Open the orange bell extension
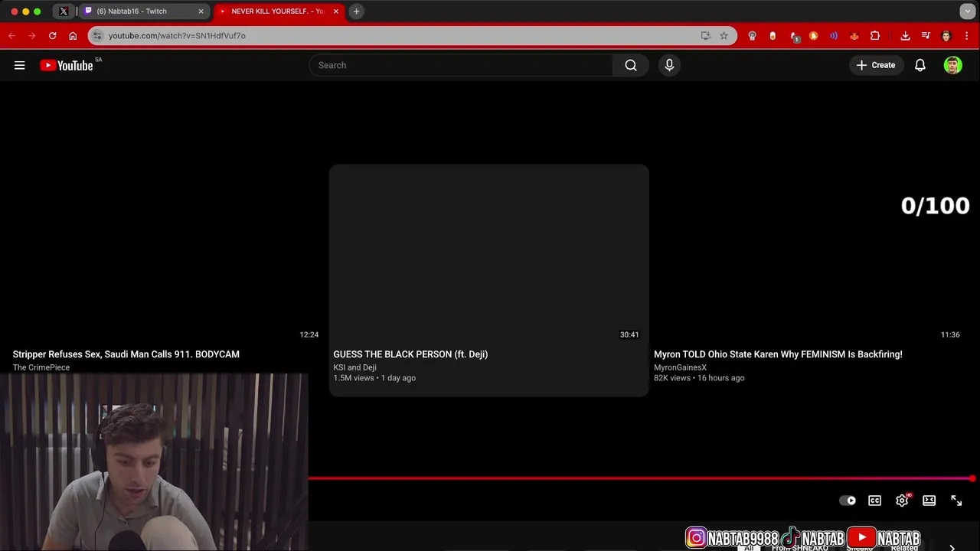The width and height of the screenshot is (980, 551). tap(813, 36)
